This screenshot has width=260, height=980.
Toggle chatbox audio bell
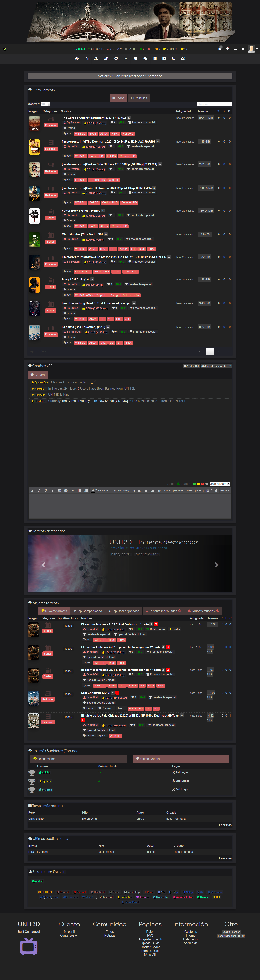pos(179,484)
